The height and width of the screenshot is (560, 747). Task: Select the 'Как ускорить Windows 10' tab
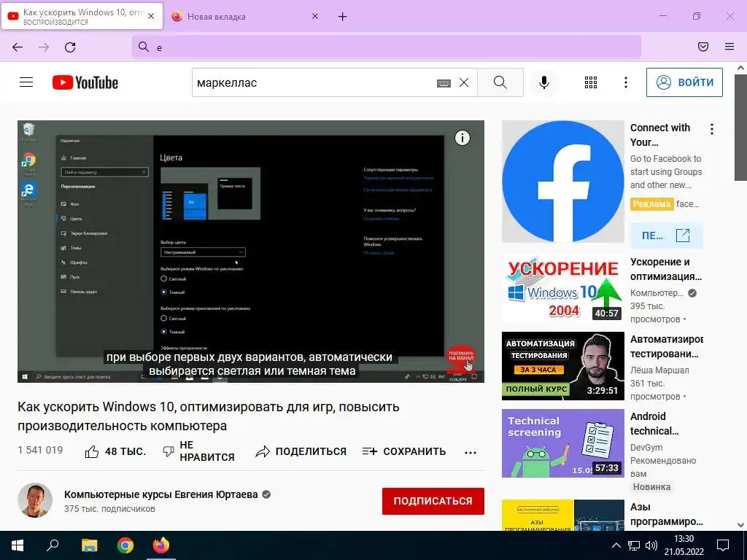click(x=82, y=16)
